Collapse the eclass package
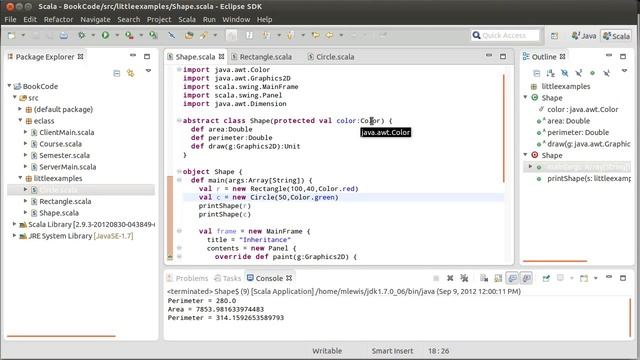 [x=20, y=120]
